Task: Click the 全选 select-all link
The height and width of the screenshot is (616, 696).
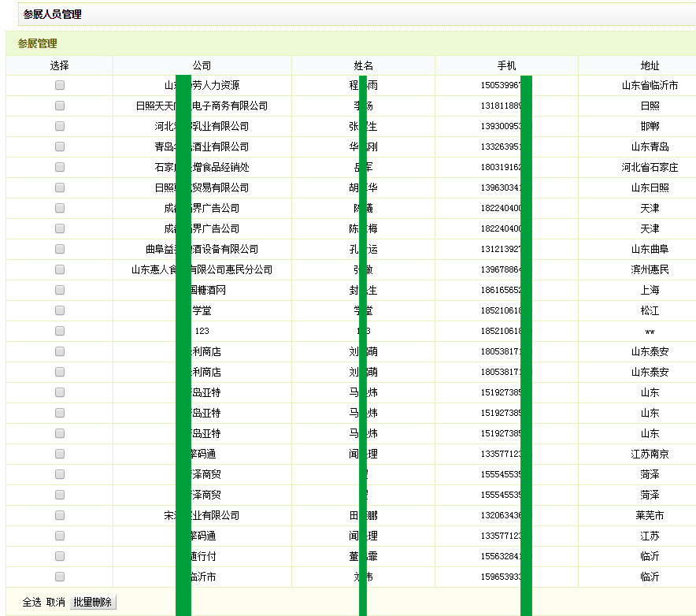Action: pos(31,602)
